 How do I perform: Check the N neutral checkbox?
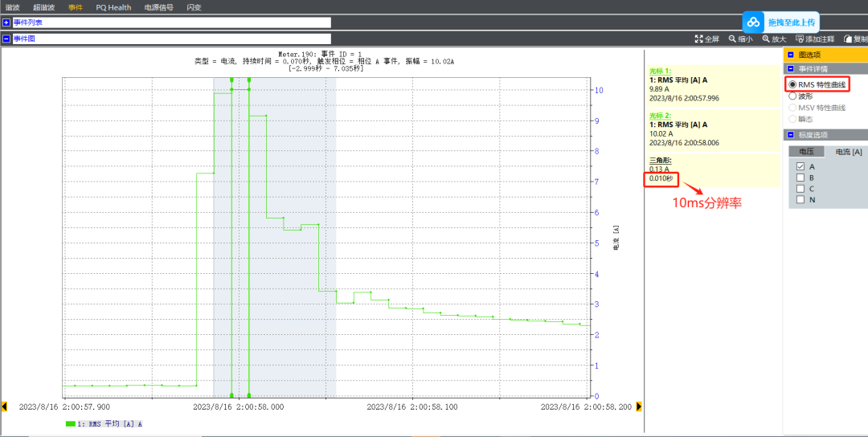click(x=800, y=200)
